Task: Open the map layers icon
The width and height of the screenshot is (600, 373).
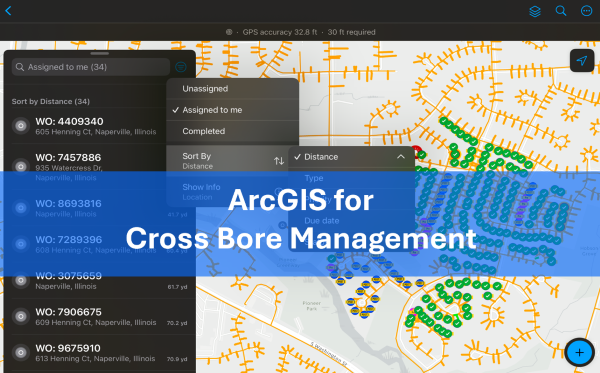Action: pyautogui.click(x=535, y=11)
